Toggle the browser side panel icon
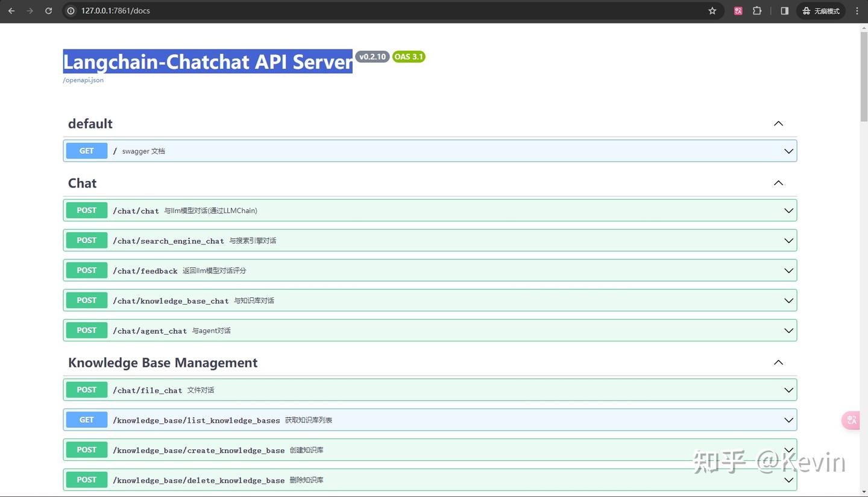 tap(784, 11)
